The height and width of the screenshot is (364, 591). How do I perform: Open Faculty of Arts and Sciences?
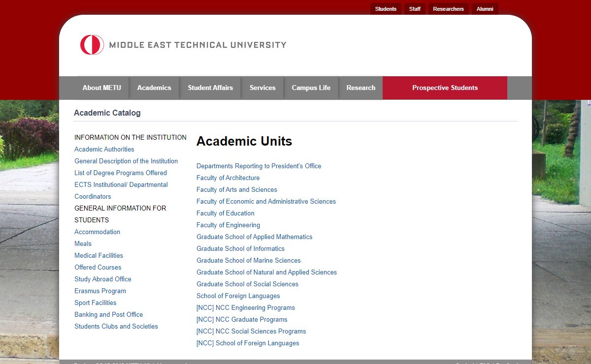(237, 189)
